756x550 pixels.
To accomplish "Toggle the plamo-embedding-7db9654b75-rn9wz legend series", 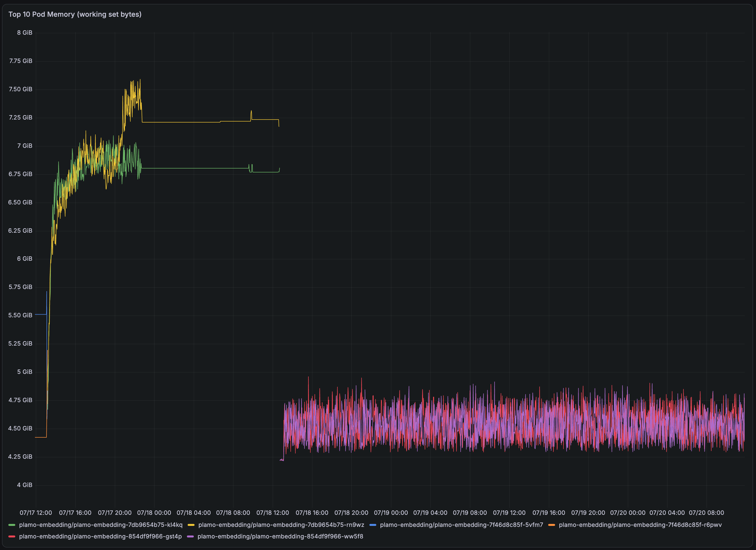I will click(x=281, y=525).
